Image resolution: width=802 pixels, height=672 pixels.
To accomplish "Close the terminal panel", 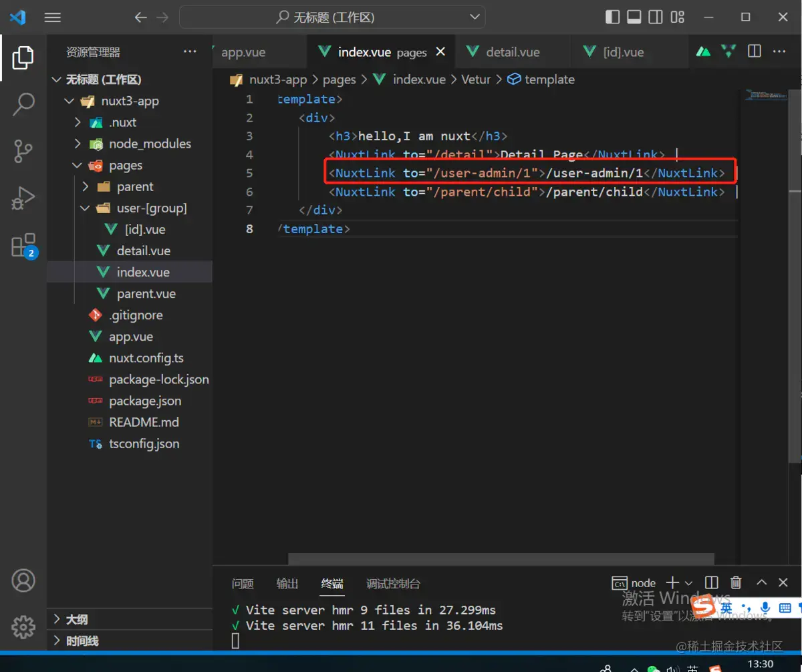I will (785, 583).
